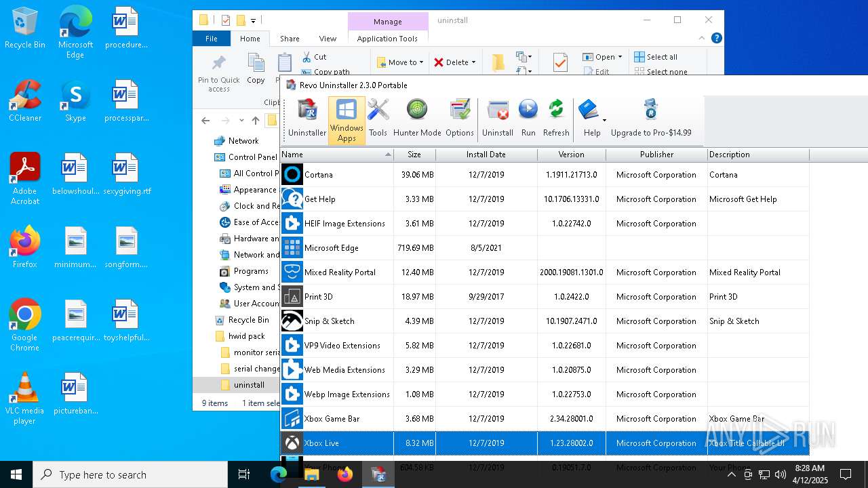
Task: Click Microsoft Edge size 719.69 MB
Action: coord(416,248)
